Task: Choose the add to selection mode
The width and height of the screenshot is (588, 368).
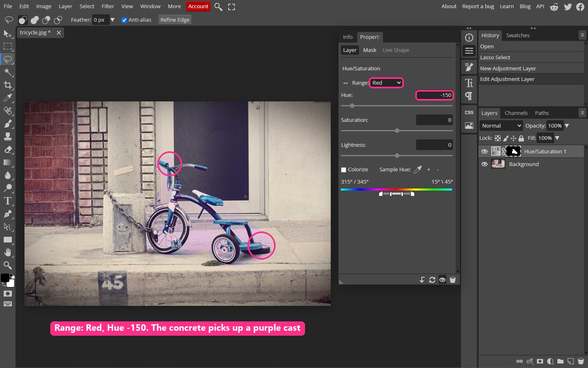Action: click(x=35, y=20)
